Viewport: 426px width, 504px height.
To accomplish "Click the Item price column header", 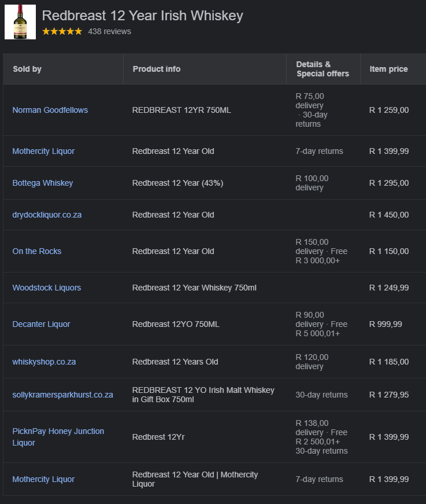I will click(389, 69).
